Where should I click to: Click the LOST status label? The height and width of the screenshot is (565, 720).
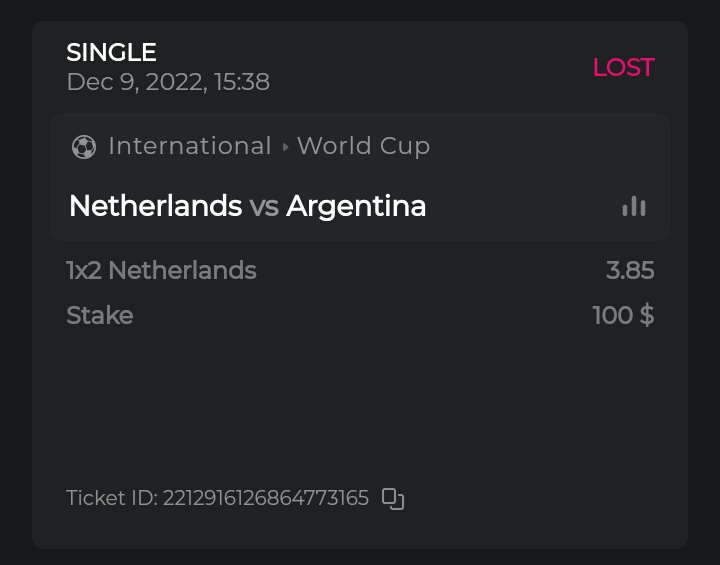623,67
